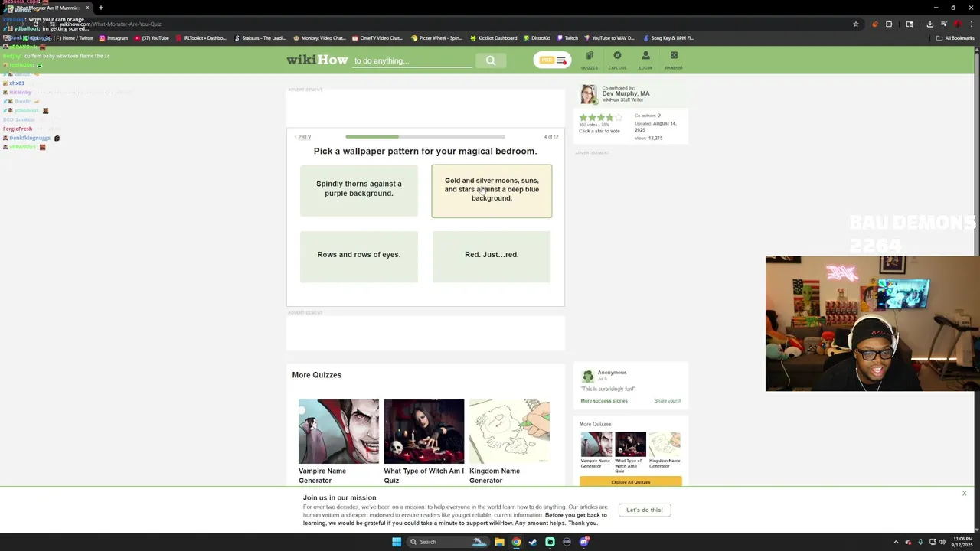The image size is (980, 551).
Task: Go to PREV quiz question
Action: (302, 137)
